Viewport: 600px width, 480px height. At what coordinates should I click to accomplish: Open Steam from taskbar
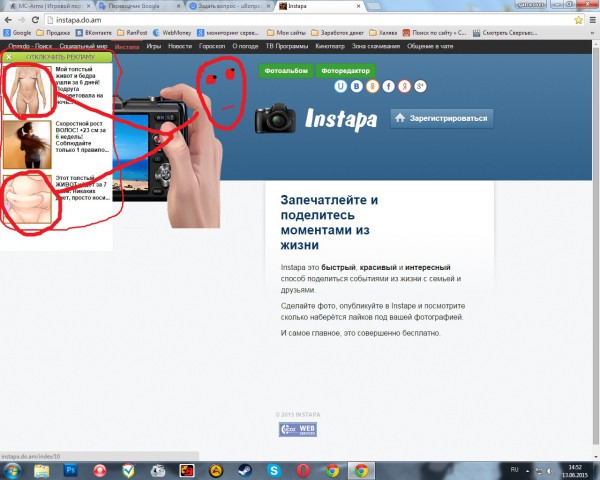245,471
